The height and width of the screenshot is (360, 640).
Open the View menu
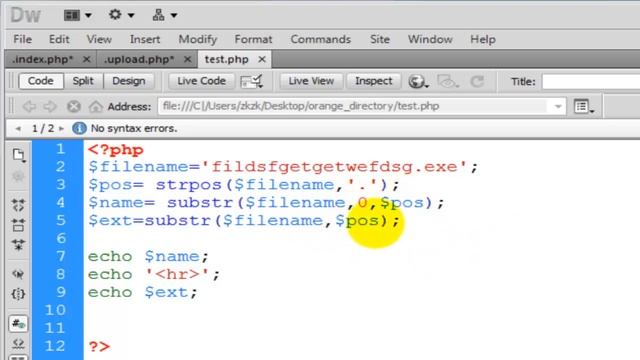(x=99, y=39)
